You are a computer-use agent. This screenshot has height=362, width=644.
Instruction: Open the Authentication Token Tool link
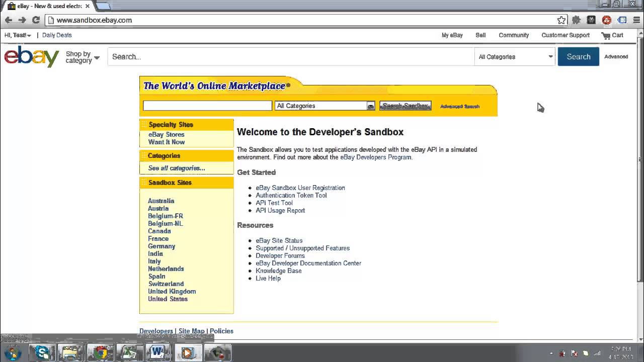click(291, 196)
